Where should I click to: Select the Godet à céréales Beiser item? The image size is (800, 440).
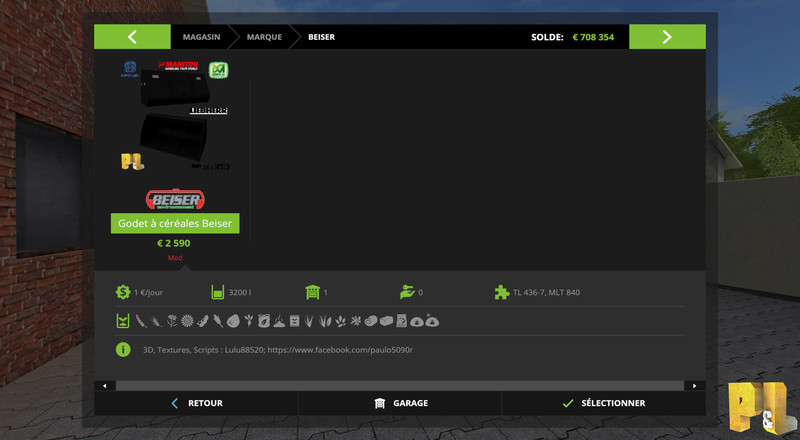[175, 223]
